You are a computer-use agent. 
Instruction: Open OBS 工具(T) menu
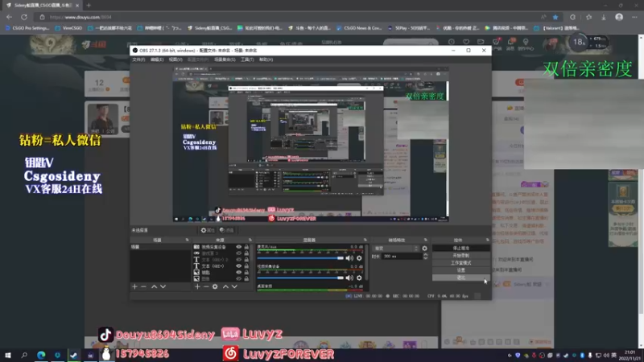(x=247, y=60)
